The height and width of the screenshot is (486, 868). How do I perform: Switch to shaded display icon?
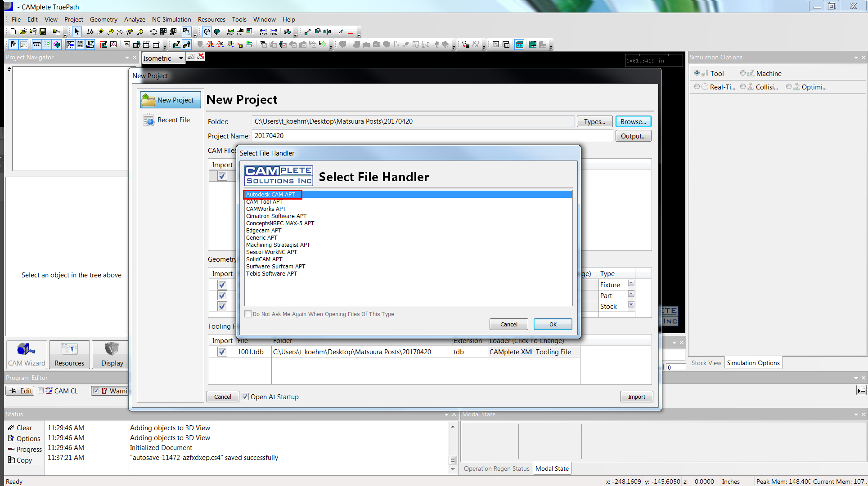pos(217,31)
